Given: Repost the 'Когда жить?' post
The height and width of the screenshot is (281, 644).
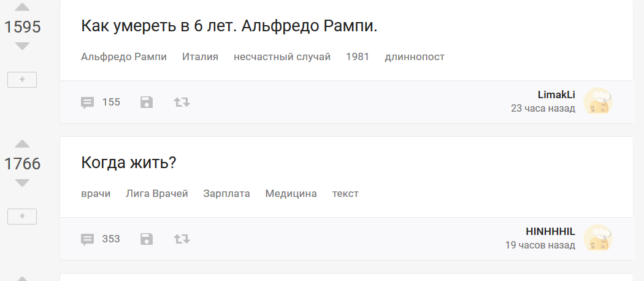Looking at the screenshot, I should (182, 239).
